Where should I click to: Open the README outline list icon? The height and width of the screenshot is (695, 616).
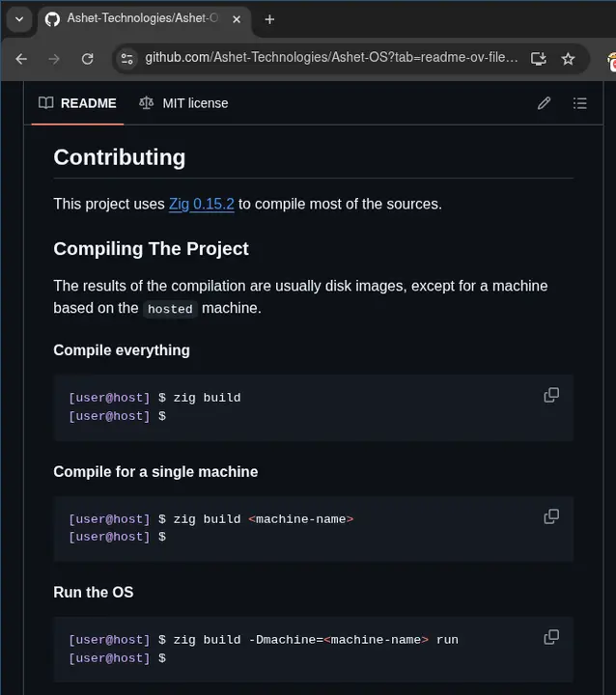tap(579, 103)
